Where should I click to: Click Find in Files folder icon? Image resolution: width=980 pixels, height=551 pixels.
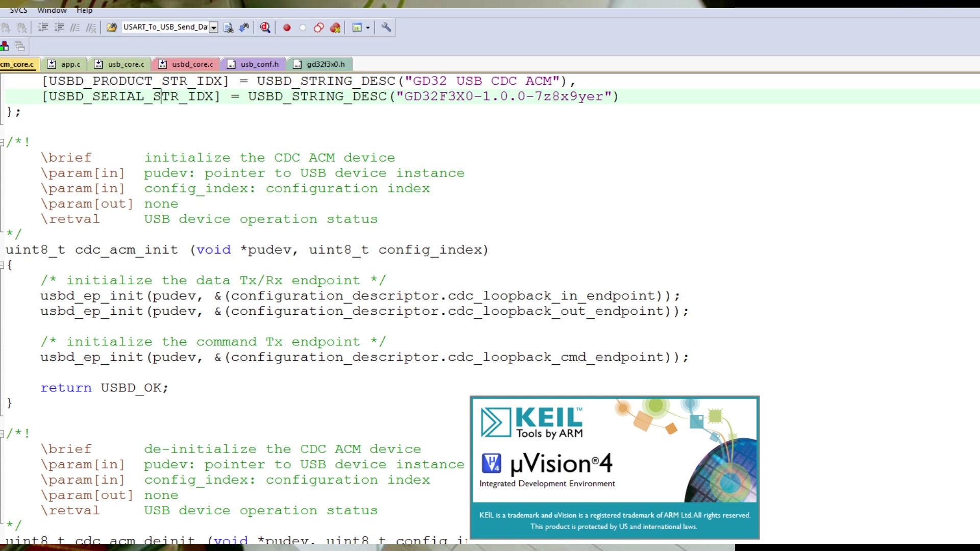pos(111,28)
